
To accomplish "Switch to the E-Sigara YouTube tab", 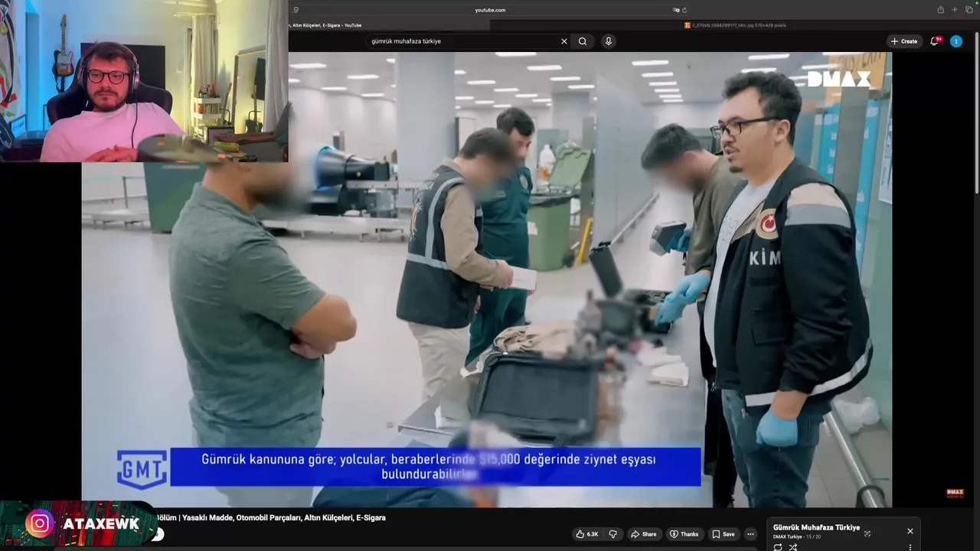I will [x=389, y=25].
